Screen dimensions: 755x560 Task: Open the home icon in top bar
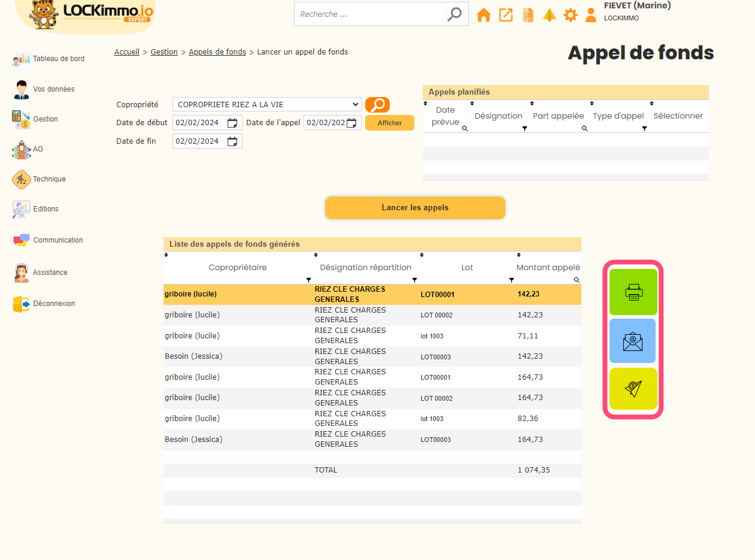[483, 15]
